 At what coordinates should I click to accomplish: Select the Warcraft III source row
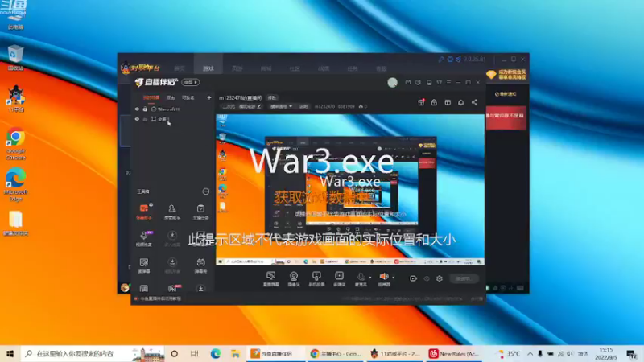click(x=172, y=109)
